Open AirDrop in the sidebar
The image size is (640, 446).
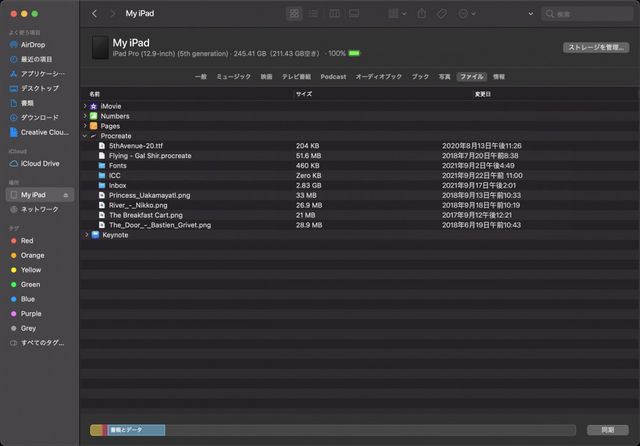(33, 45)
